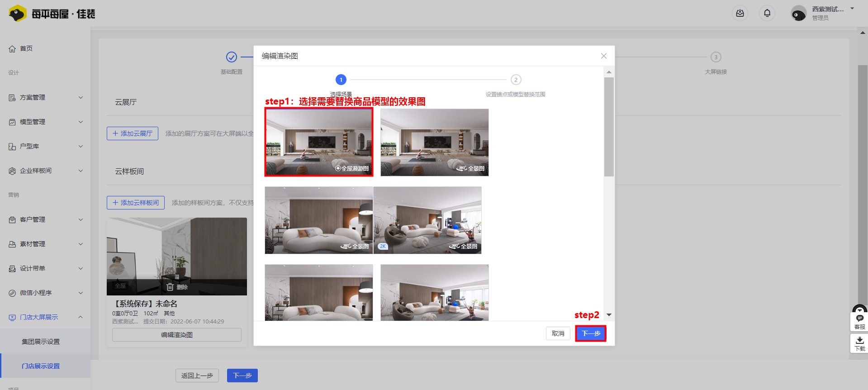Viewport: 868px width, 390px height.
Task: Collapse the 门店大屏展示 menu chevron
Action: click(x=81, y=317)
